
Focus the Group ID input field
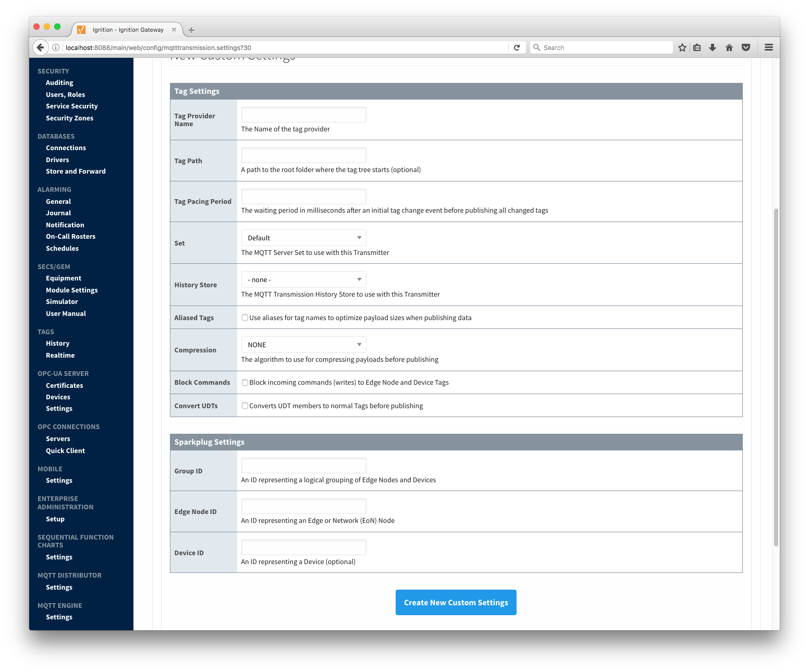click(x=303, y=466)
